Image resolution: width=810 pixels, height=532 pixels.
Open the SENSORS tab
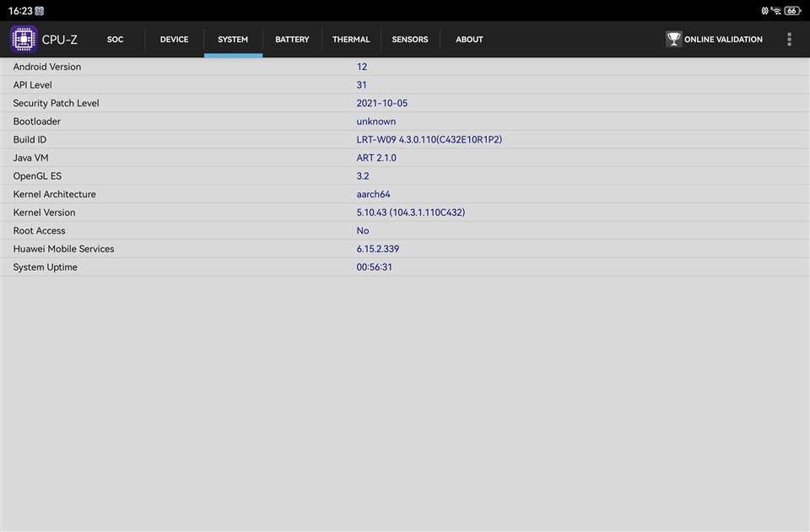[x=410, y=40]
